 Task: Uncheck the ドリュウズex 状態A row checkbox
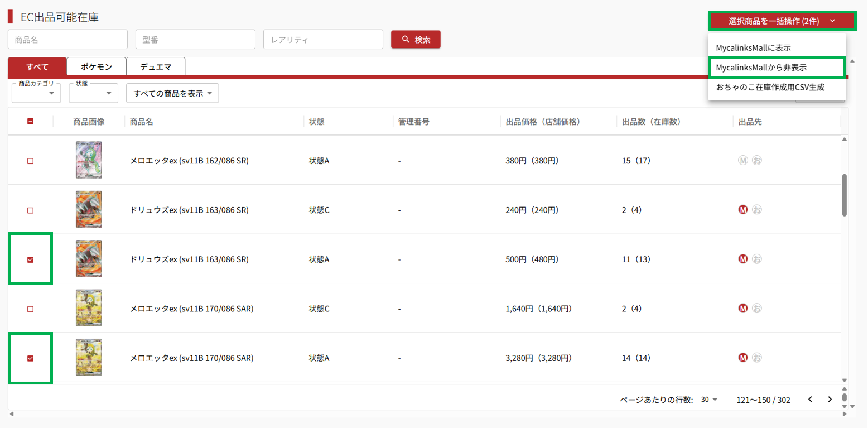pyautogui.click(x=31, y=259)
